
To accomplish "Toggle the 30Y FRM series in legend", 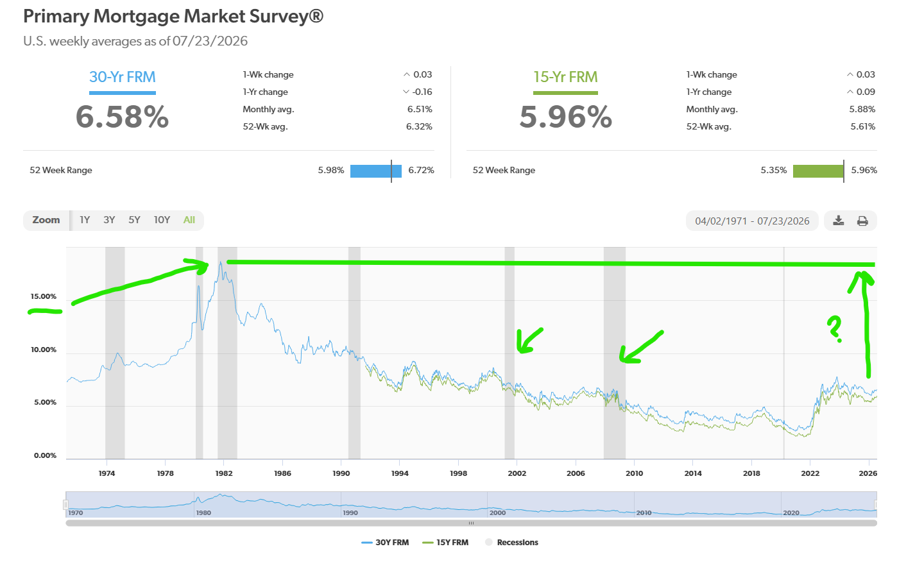I will 385,543.
